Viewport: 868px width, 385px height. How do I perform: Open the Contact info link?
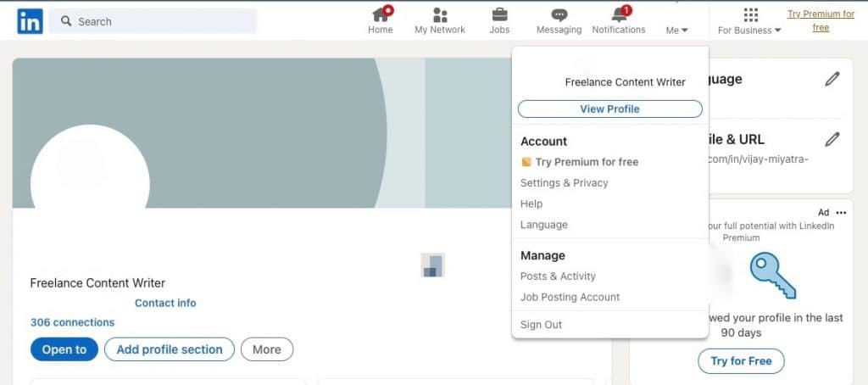click(x=165, y=303)
